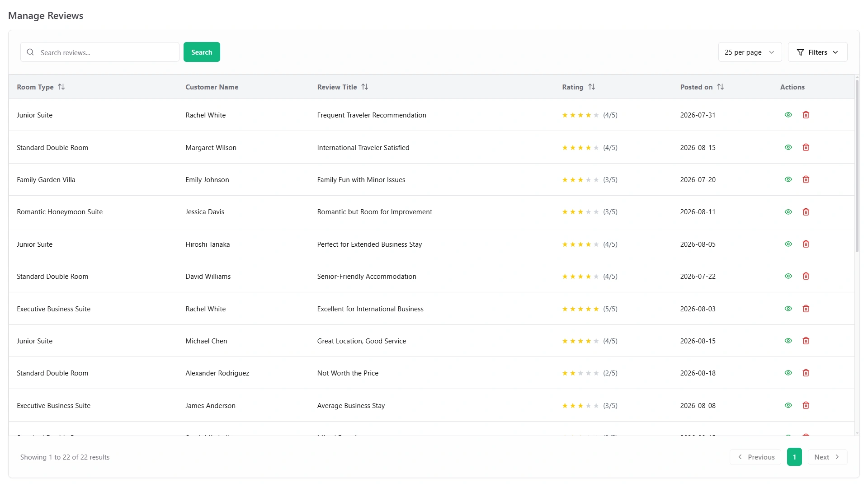Go to the Next page
This screenshot has width=868, height=488.
coord(827,457)
